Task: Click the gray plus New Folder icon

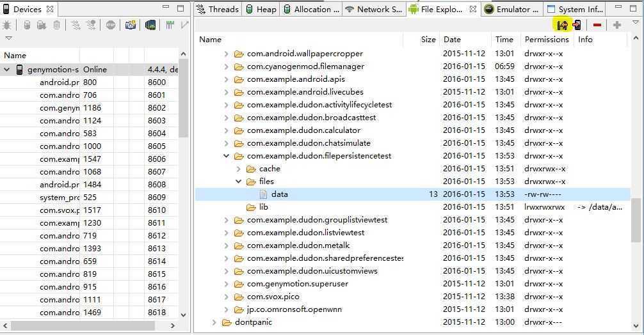Action: click(616, 25)
